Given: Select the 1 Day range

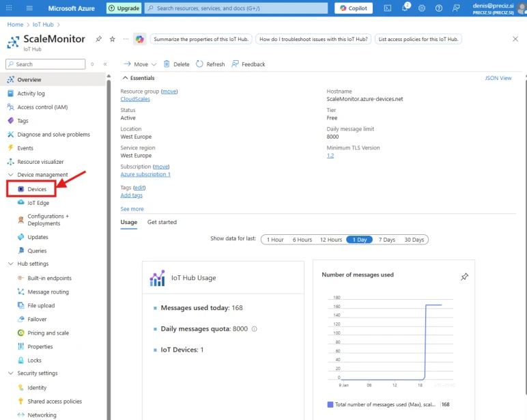Looking at the screenshot, I should [x=359, y=240].
